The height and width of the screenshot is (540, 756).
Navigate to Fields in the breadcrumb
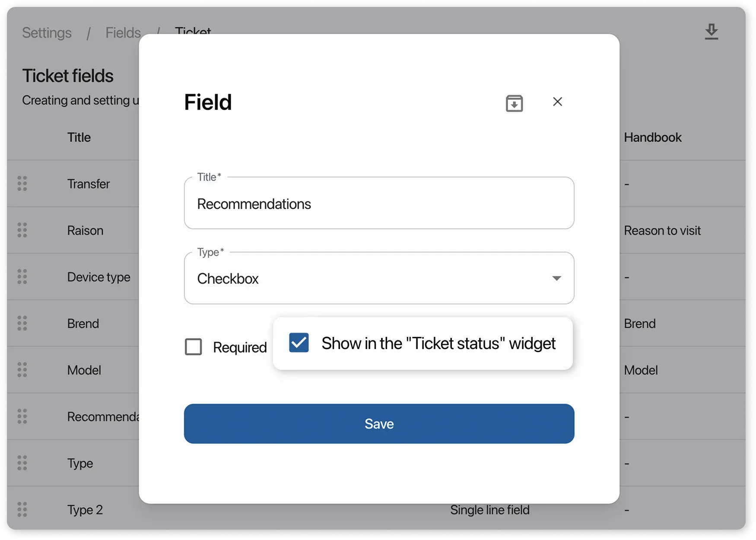pyautogui.click(x=123, y=32)
